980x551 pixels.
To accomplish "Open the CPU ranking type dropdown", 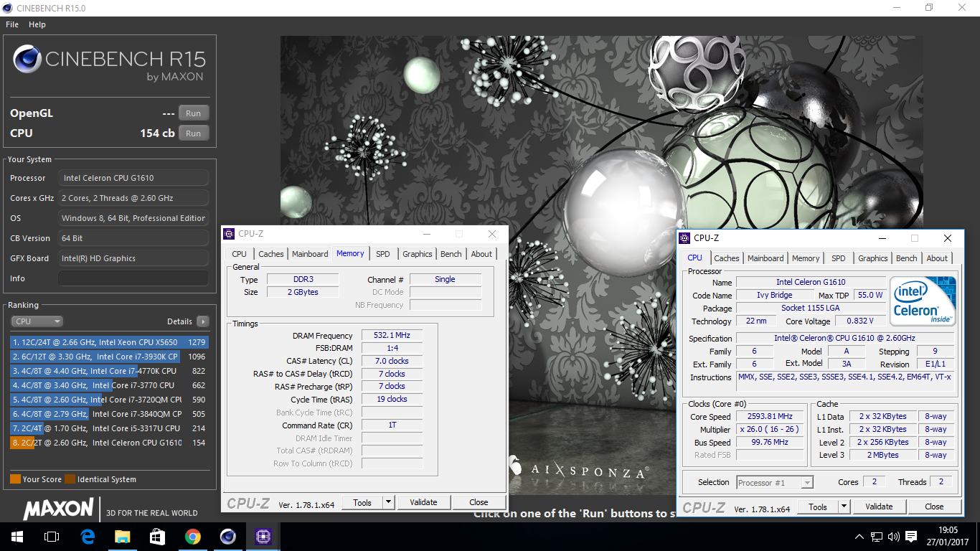I will tap(37, 321).
